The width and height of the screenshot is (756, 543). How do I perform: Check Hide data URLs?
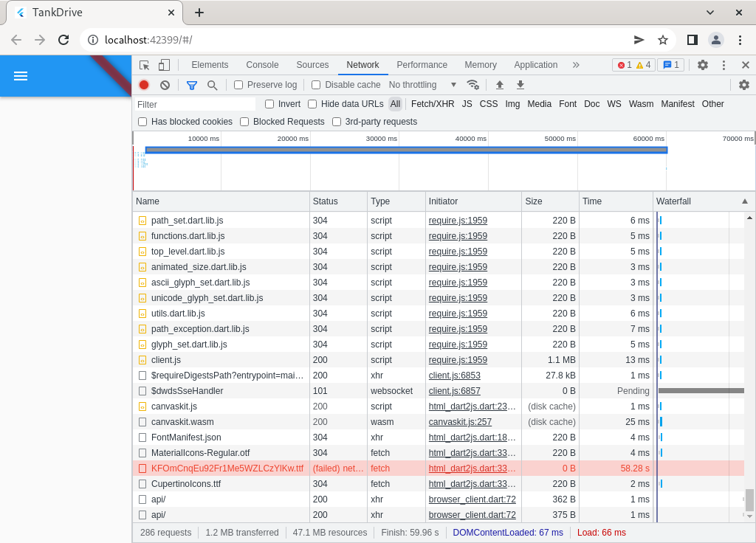coord(312,104)
